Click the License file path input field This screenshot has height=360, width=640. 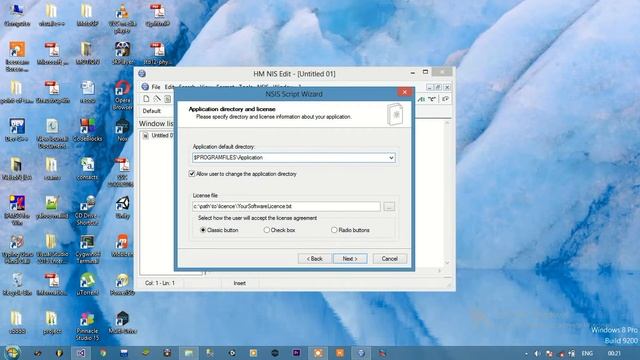coord(286,207)
